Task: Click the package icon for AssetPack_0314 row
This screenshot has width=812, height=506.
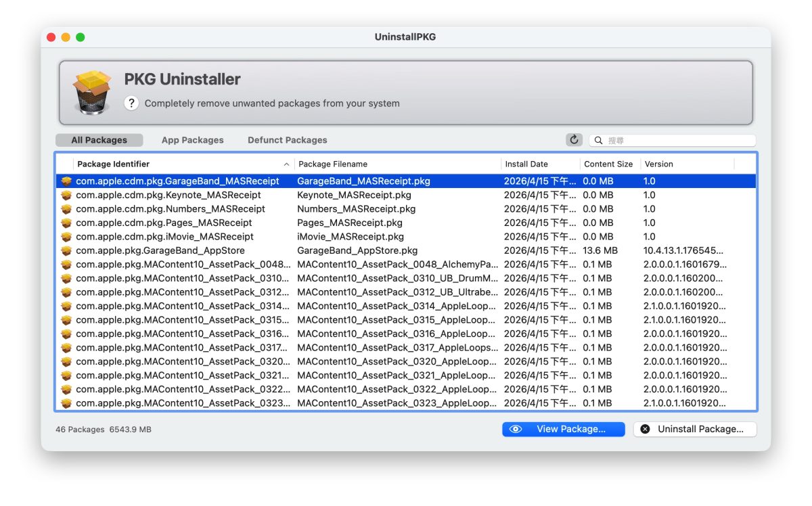Action: [x=66, y=306]
